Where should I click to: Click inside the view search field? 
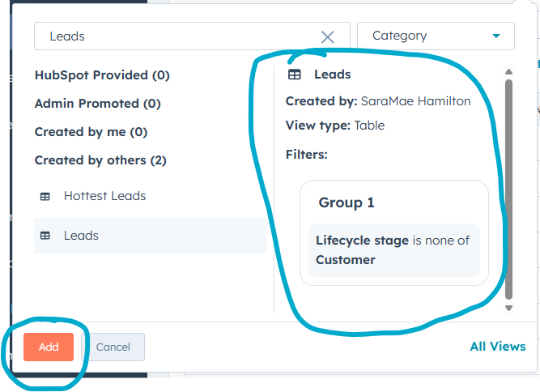click(x=178, y=36)
